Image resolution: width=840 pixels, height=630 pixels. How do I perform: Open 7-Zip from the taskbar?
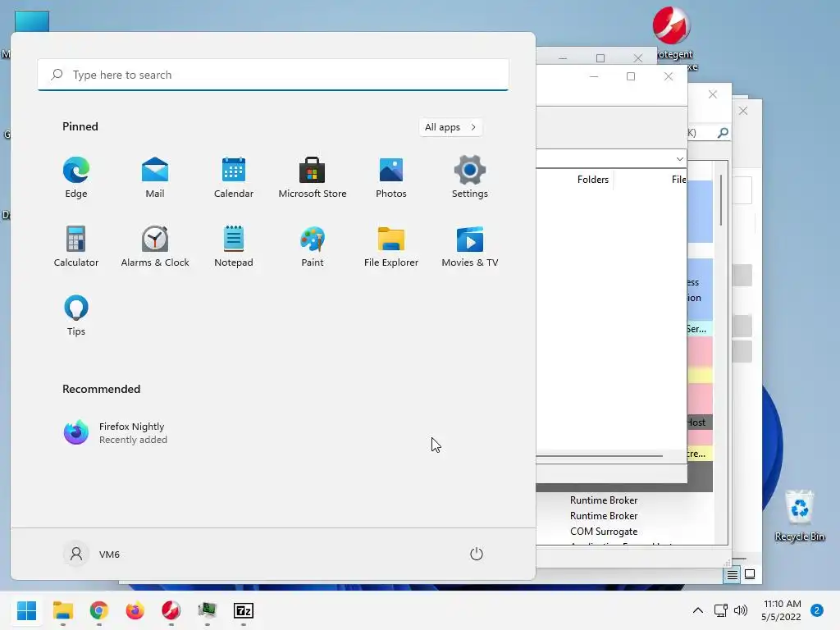[x=243, y=610]
